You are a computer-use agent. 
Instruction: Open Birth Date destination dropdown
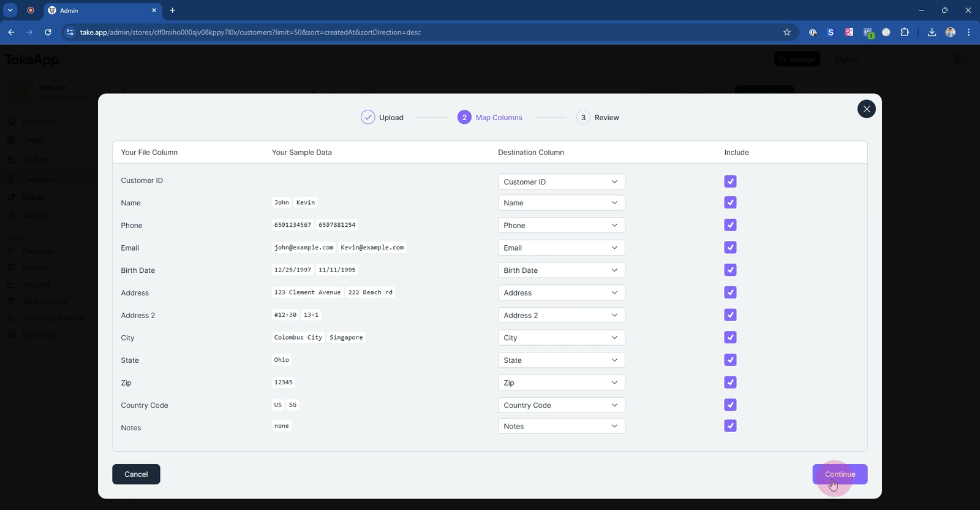coord(561,270)
